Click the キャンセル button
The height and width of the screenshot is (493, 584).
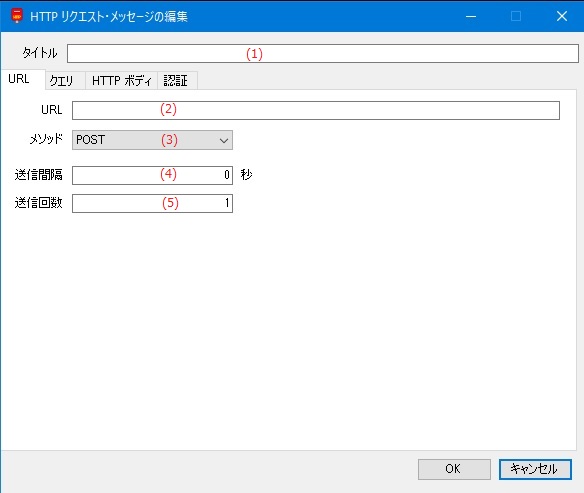535,469
